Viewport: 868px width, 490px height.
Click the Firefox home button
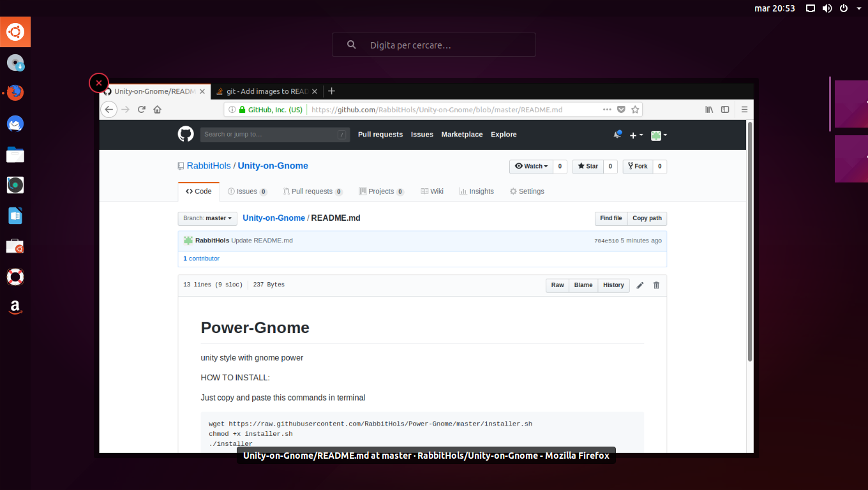(x=158, y=109)
